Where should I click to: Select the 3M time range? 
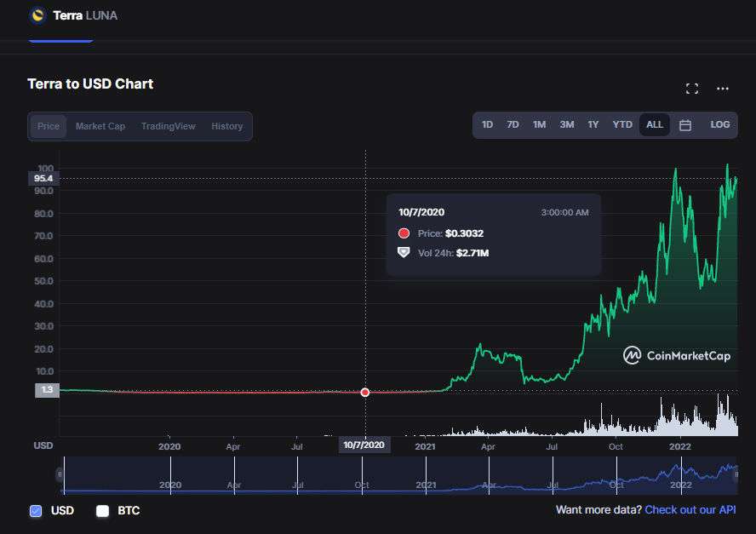[566, 124]
